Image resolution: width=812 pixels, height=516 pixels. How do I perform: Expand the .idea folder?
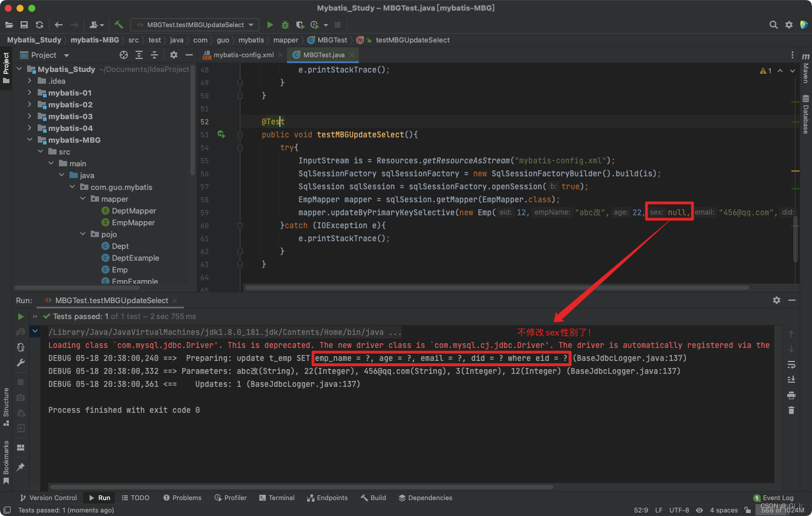pyautogui.click(x=29, y=81)
